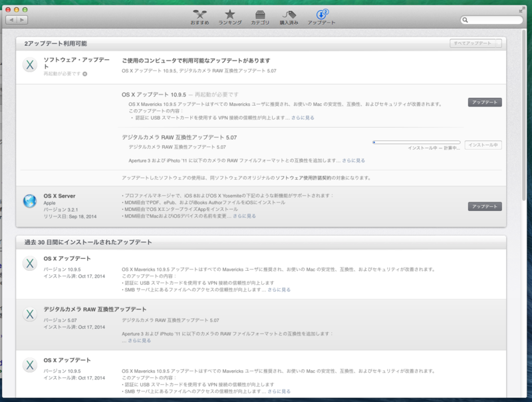Click さらに見る for installed デジタルカメラ RAW update
532x402 pixels.
[140, 341]
